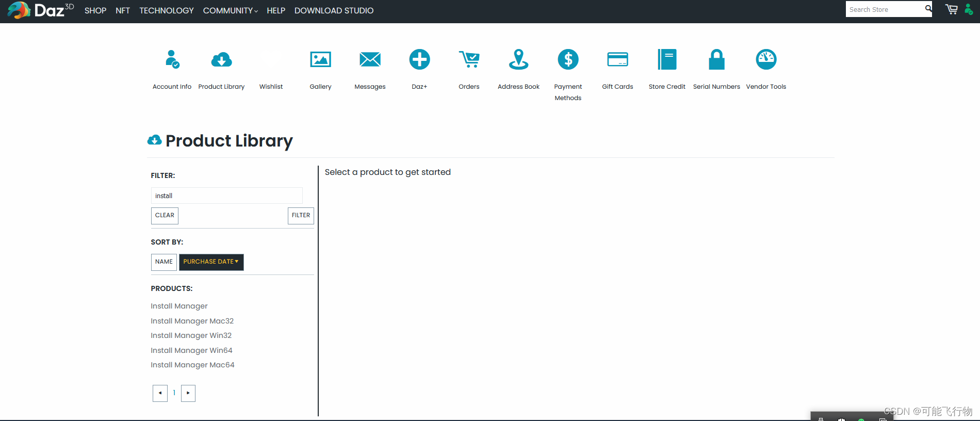Open the NFT menu item

point(123,10)
